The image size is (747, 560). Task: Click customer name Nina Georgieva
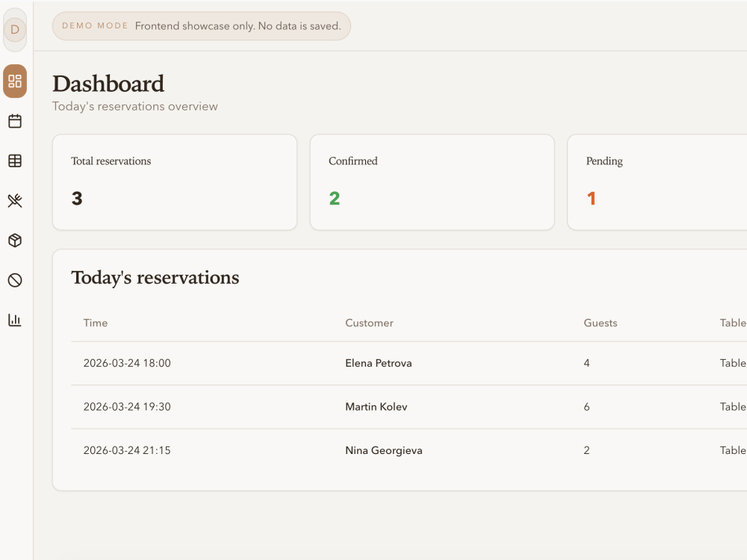click(x=384, y=450)
